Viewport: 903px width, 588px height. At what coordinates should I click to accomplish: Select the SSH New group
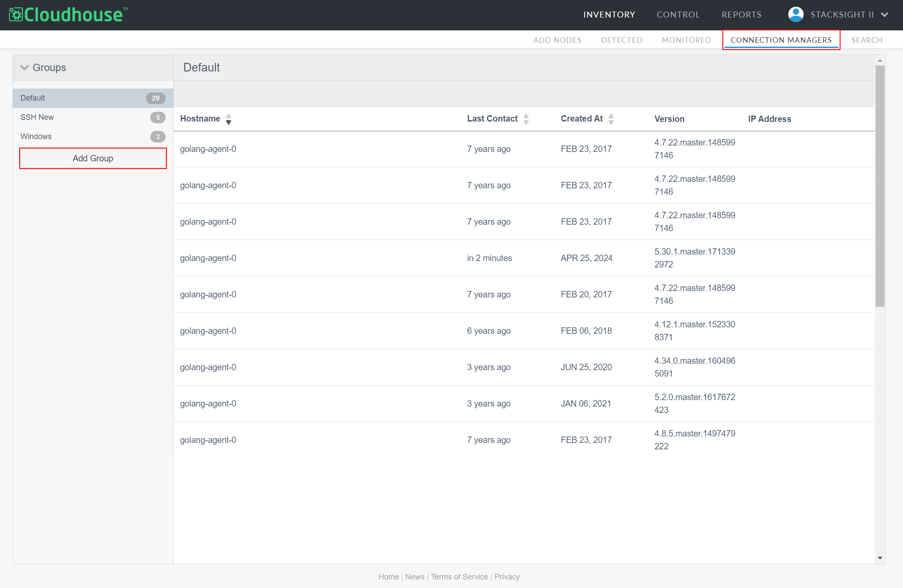(93, 117)
